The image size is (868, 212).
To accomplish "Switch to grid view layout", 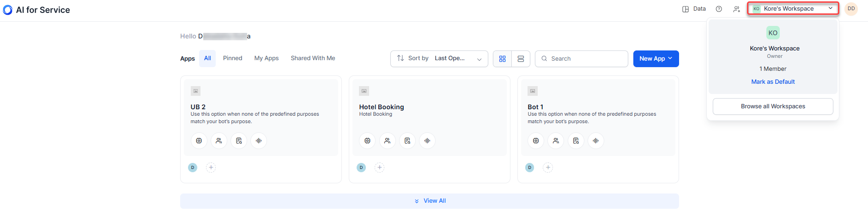I will pyautogui.click(x=502, y=59).
